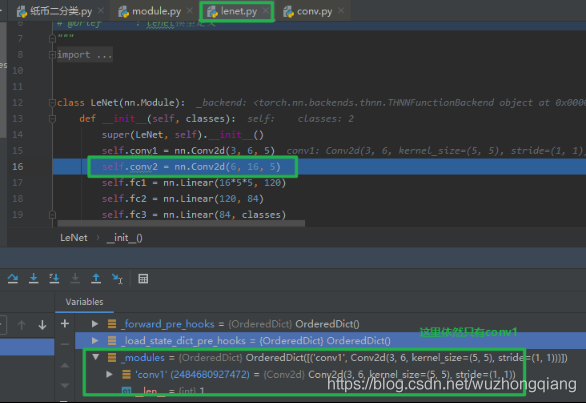Click the Step Out debugger icon
The width and height of the screenshot is (586, 403).
point(96,279)
